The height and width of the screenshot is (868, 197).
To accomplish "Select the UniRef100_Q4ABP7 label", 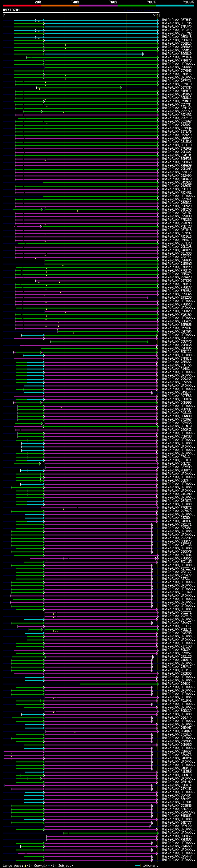I will 177,139.
